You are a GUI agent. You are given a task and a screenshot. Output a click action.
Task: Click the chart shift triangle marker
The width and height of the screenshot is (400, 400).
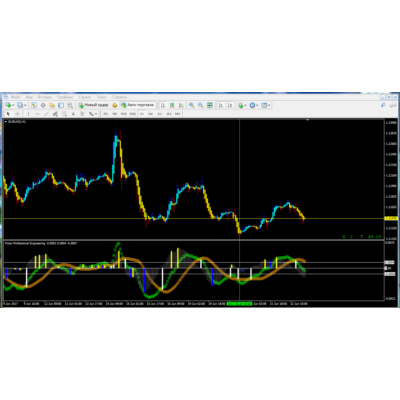tap(307, 119)
